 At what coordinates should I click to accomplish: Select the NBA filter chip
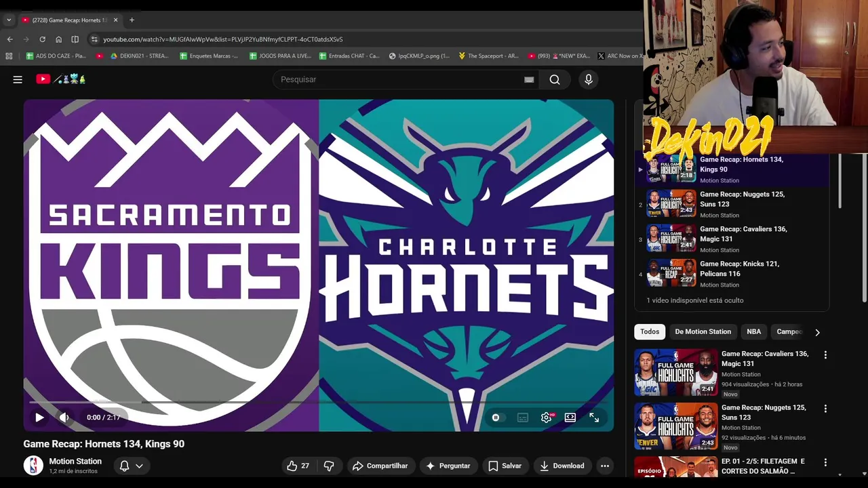pyautogui.click(x=754, y=331)
